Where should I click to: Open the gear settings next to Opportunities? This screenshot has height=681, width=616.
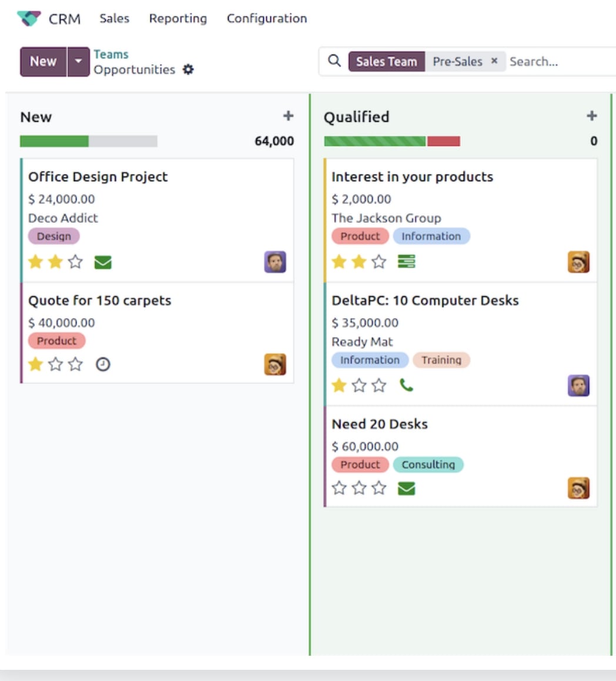coord(188,69)
